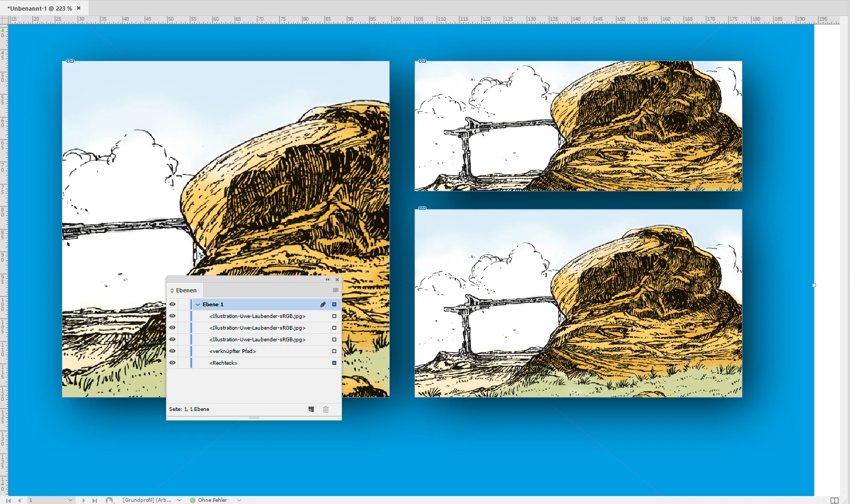Go to last page button
The width and height of the screenshot is (850, 504).
click(95, 500)
